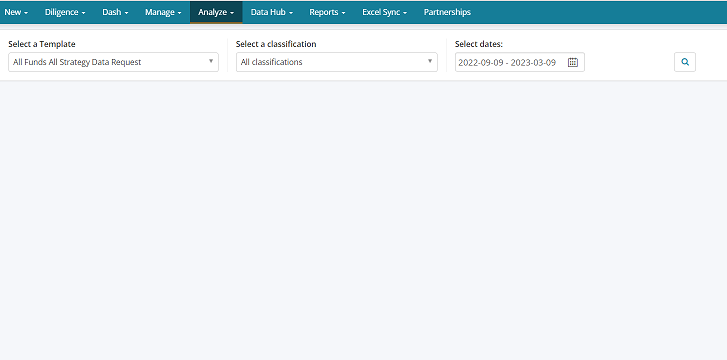
Task: Open the Dash menu
Action: click(x=115, y=13)
